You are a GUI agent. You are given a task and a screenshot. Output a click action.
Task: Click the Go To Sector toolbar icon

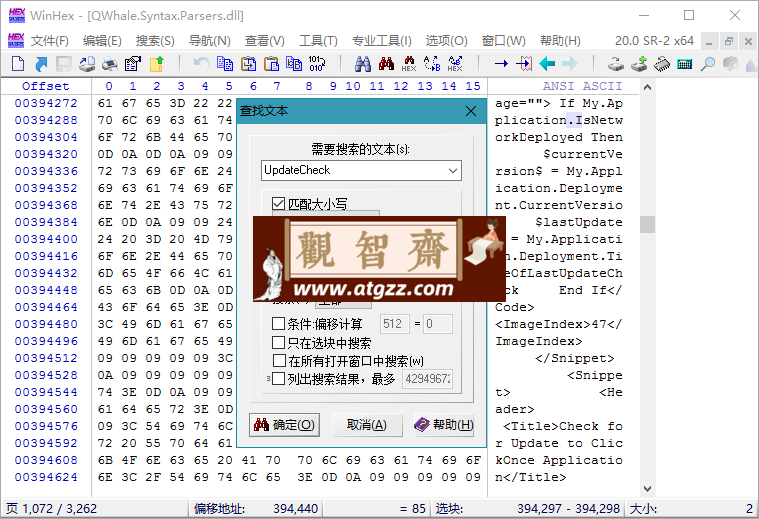pos(524,63)
